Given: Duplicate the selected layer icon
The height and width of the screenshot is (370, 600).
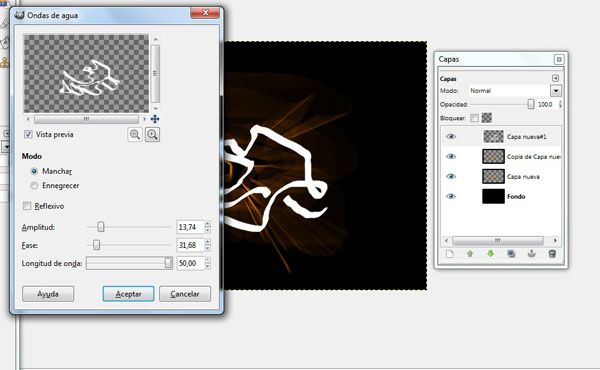Looking at the screenshot, I should 511,254.
